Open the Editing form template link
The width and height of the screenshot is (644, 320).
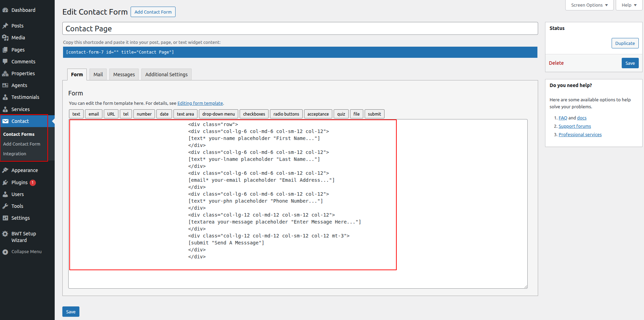200,103
